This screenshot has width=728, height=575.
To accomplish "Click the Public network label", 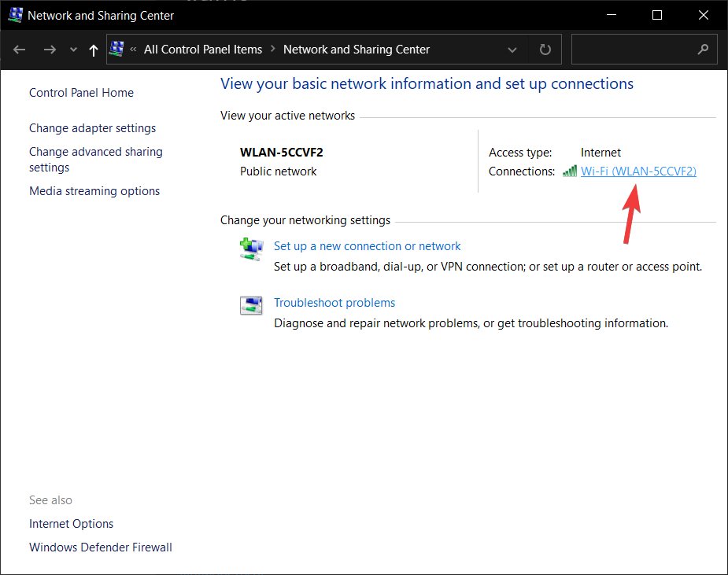I will [278, 171].
